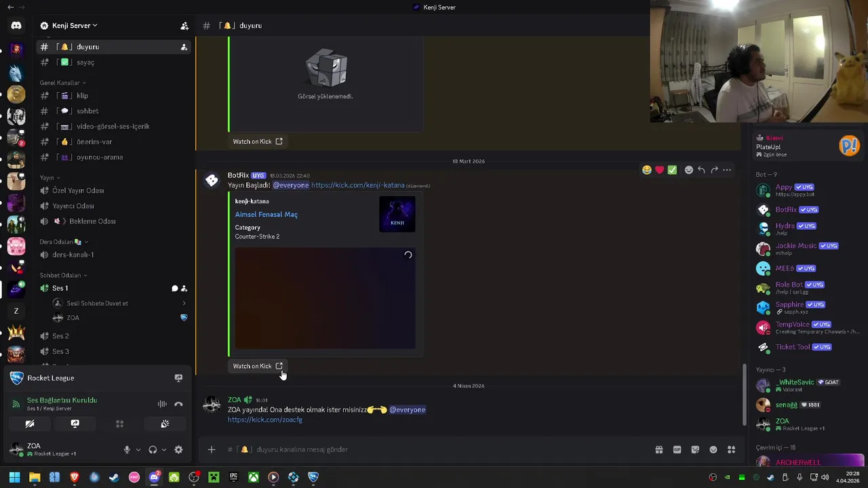The image size is (868, 488).
Task: Open the gift icon in message bar
Action: pos(658,449)
